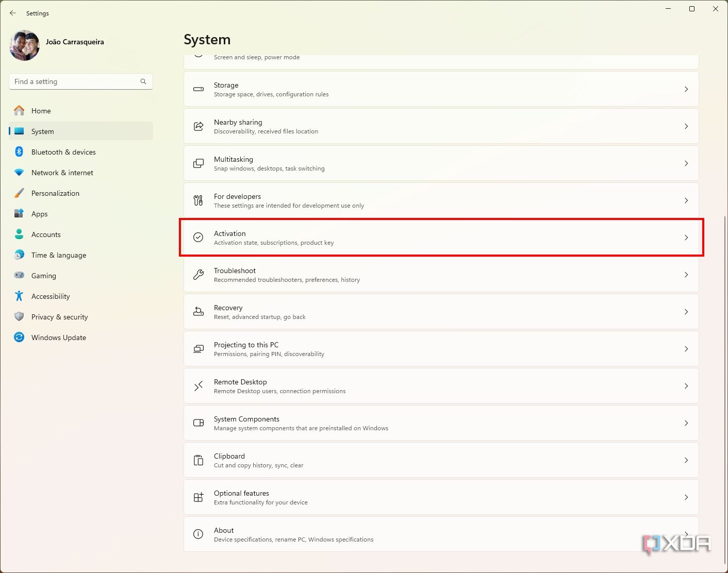This screenshot has height=573, width=728.
Task: Click the Find a setting search box
Action: pos(81,81)
